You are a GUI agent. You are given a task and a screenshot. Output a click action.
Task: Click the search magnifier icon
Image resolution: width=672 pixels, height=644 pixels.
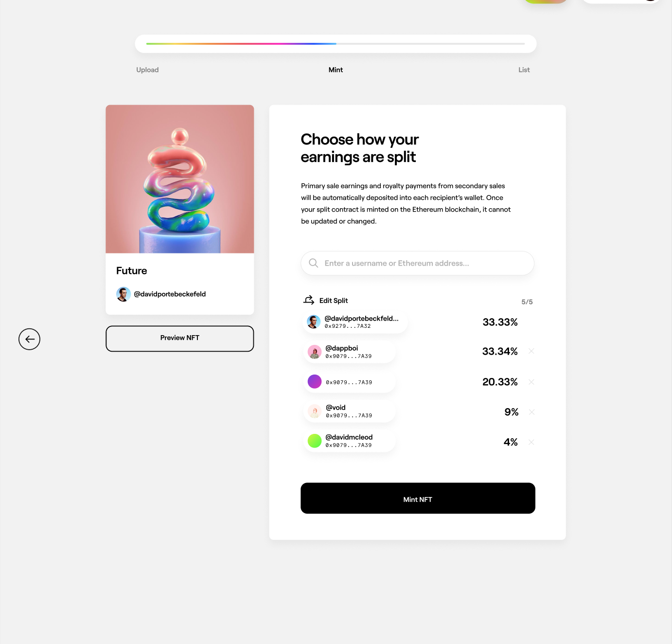[x=314, y=263]
